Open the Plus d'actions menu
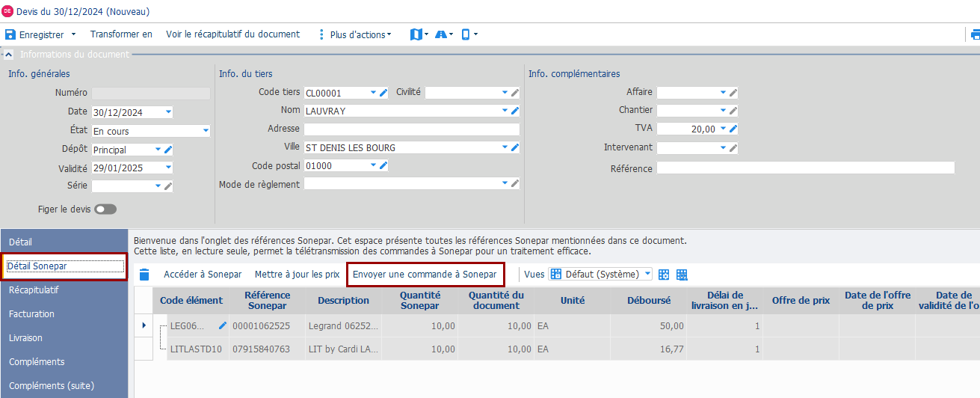The image size is (980, 398). tap(360, 34)
